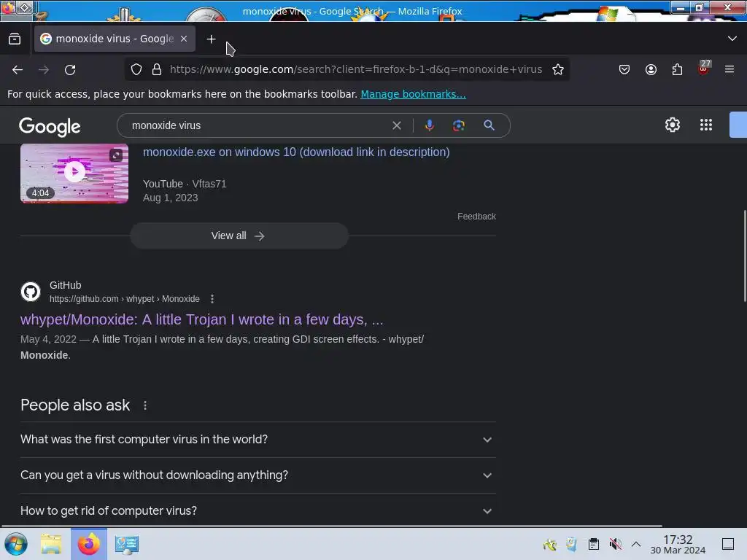The width and height of the screenshot is (747, 560).
Task: Open the extensions panel
Action: click(x=677, y=69)
